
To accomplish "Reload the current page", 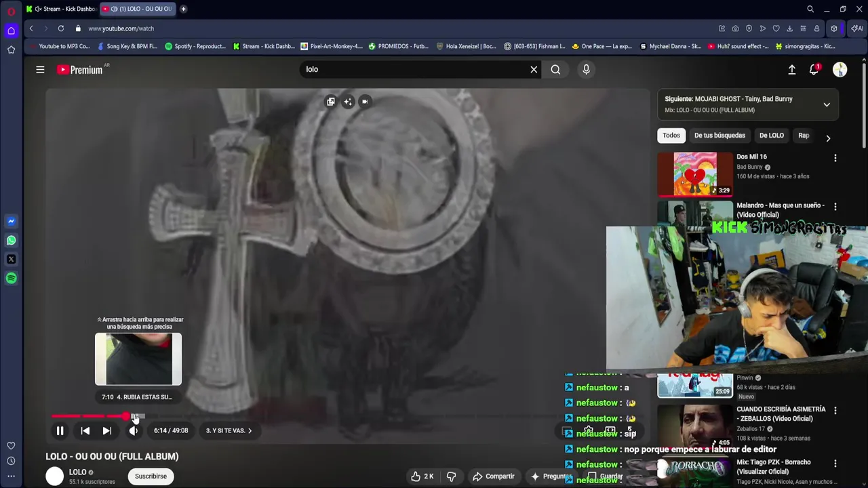I will 61,28.
